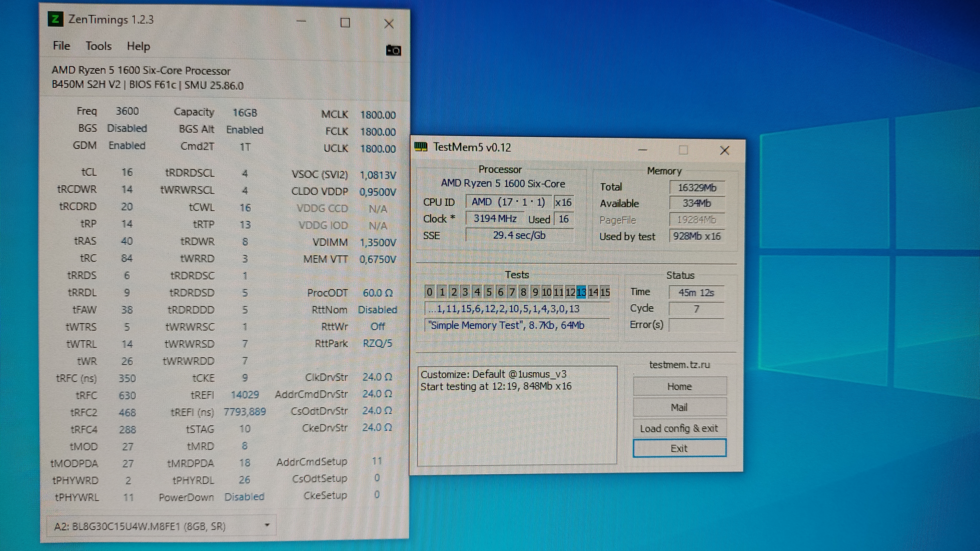Open the Tools menu

point(98,46)
